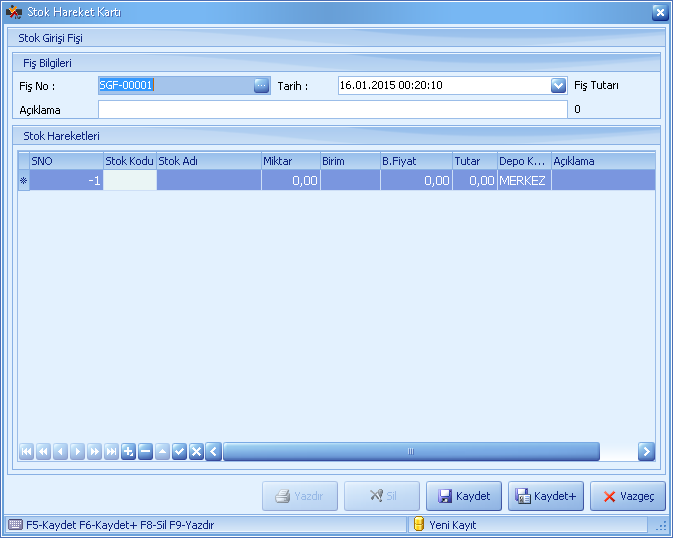Click the Miktar column header
Image resolution: width=673 pixels, height=538 pixels.
coord(290,161)
